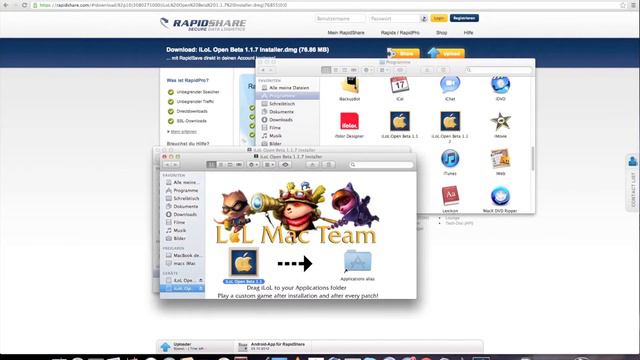
Task: Open Hilfe menu on RapidShare page
Action: [468, 33]
